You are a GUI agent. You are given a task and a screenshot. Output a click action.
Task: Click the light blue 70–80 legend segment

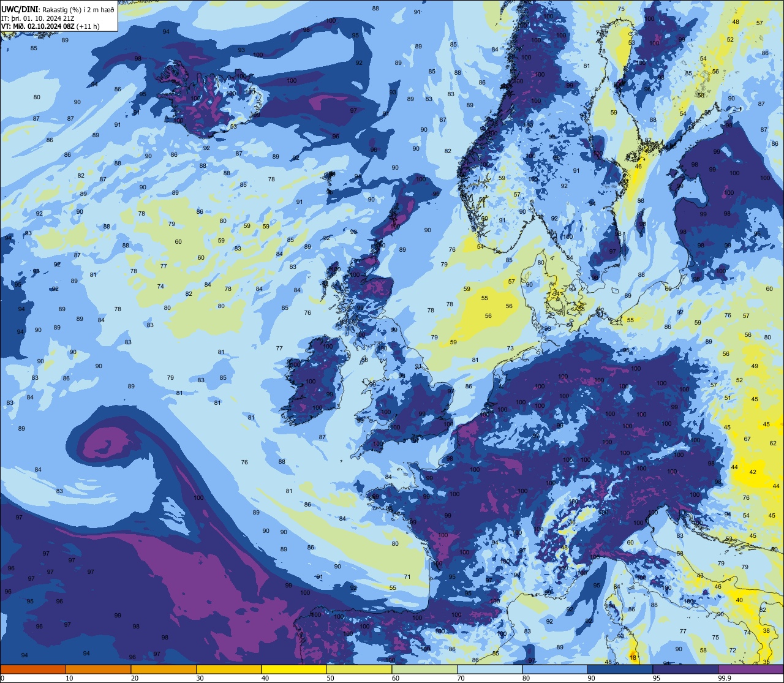490,669
